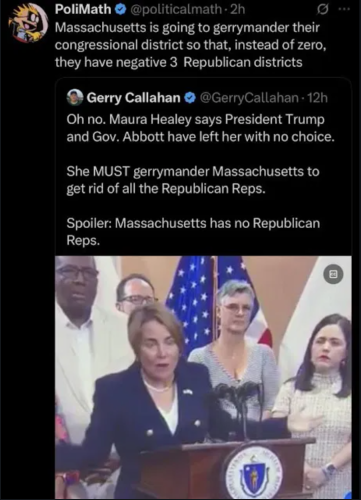Viewport: 361px width, 500px height.
Task: Click PoliMath's cartoon profile avatar
Action: click(x=28, y=22)
